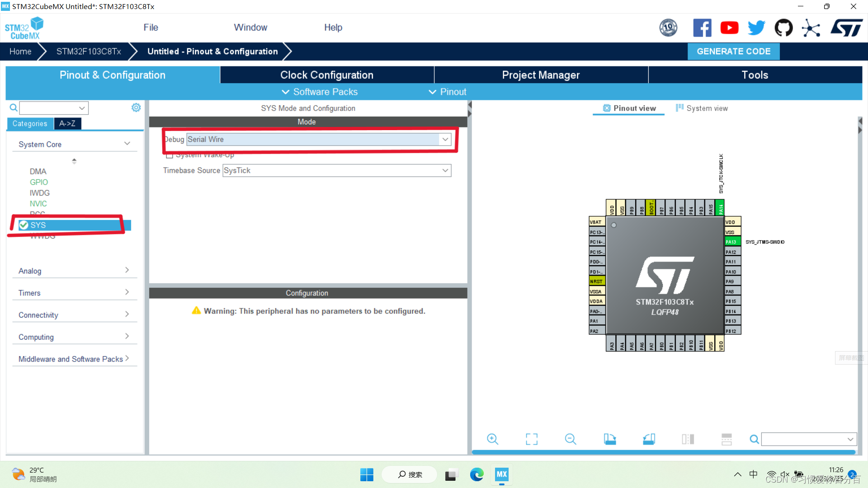Click the GENERATE CODE button
The height and width of the screenshot is (488, 868).
coord(733,51)
